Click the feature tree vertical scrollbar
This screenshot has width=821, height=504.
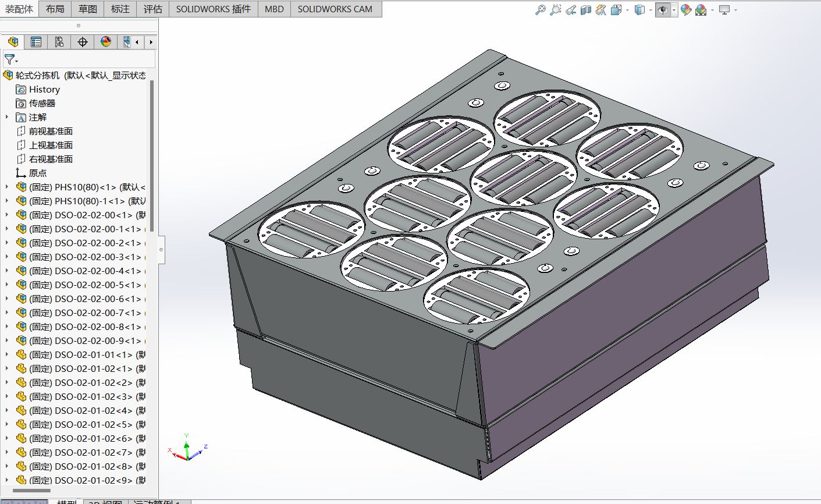(152, 156)
